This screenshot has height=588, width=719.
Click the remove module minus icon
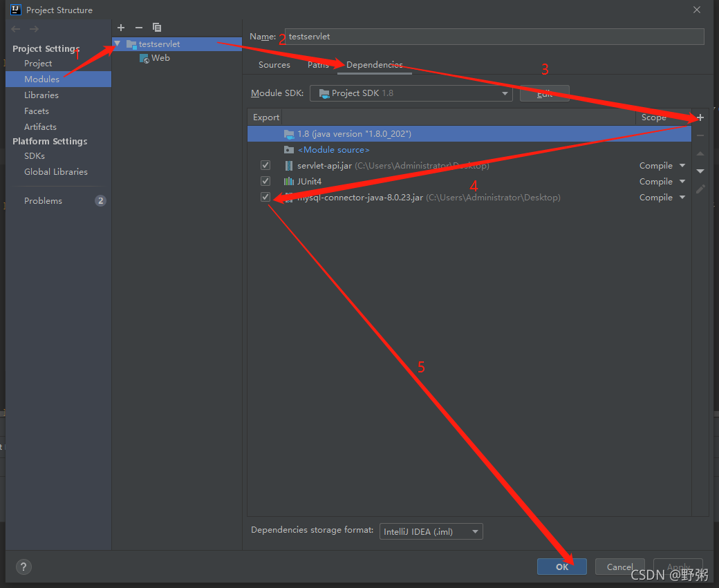[x=139, y=28]
